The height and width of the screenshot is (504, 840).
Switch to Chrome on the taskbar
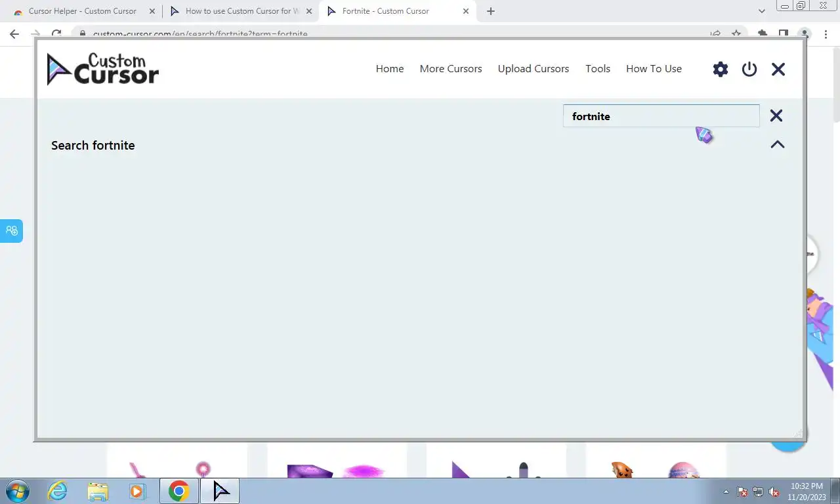pyautogui.click(x=179, y=491)
